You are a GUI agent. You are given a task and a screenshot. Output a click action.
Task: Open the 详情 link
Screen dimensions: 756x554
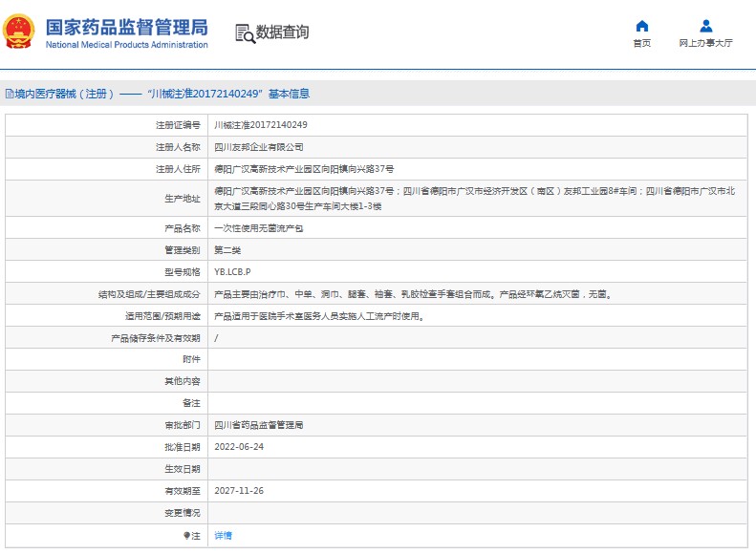[224, 535]
